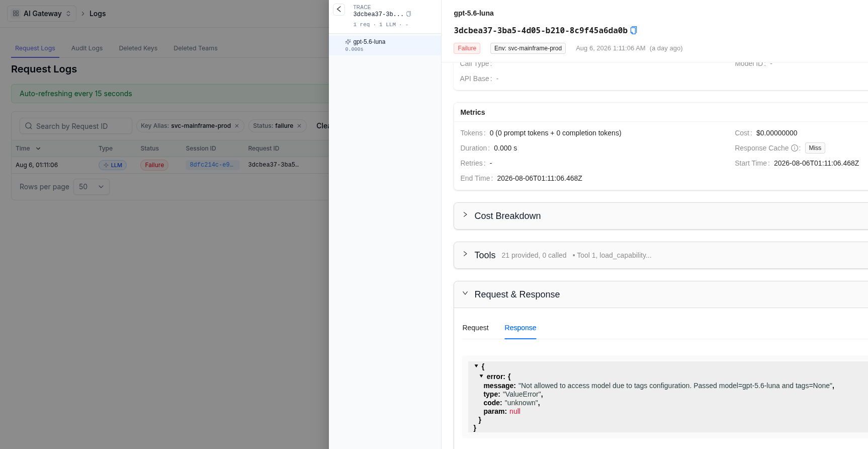Click the End Time value in Metrics

pos(540,178)
